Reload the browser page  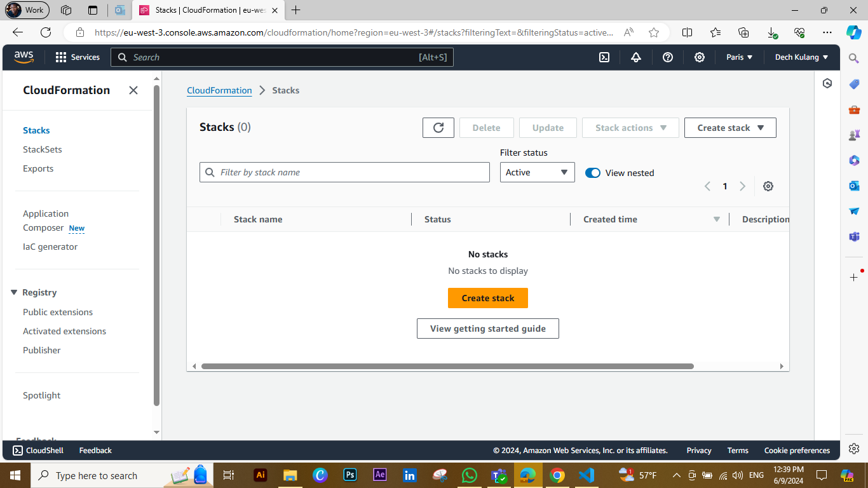[x=46, y=32]
